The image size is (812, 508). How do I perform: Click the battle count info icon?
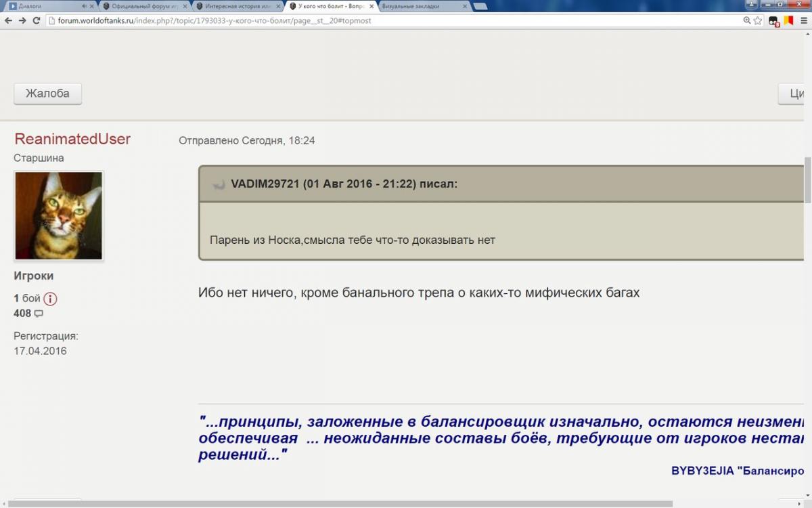click(x=50, y=299)
